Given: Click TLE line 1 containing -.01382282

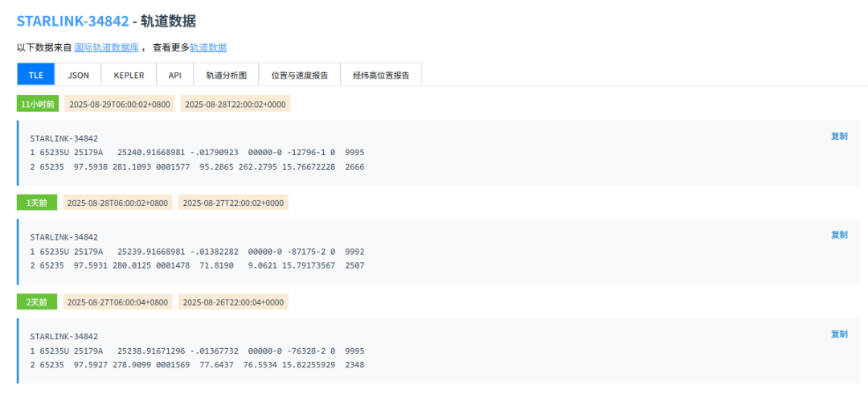Looking at the screenshot, I should 197,252.
